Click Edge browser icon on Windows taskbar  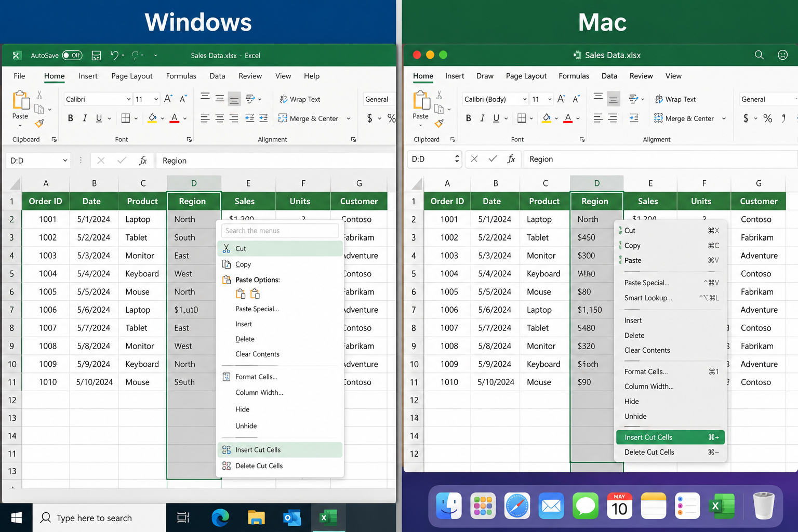[x=220, y=518]
